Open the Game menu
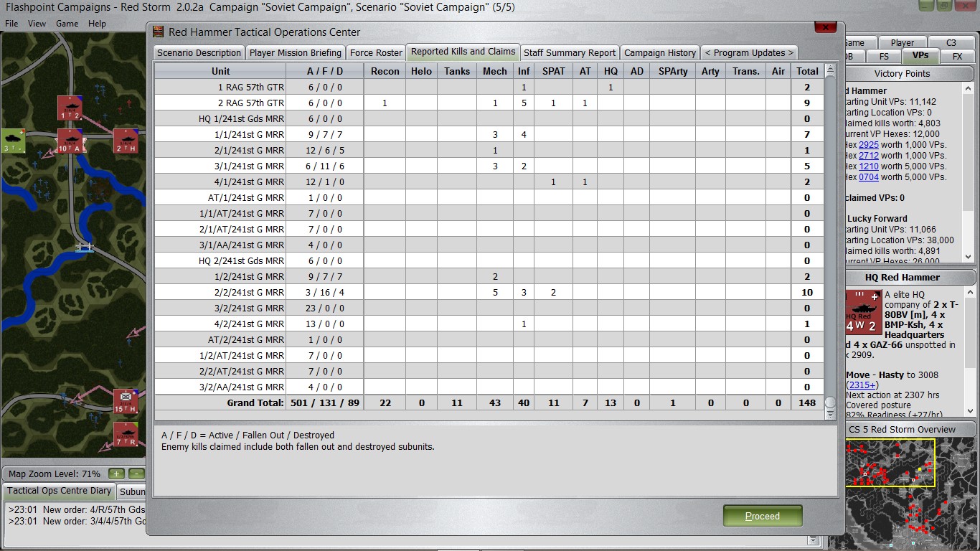The width and height of the screenshot is (980, 551). (x=67, y=24)
